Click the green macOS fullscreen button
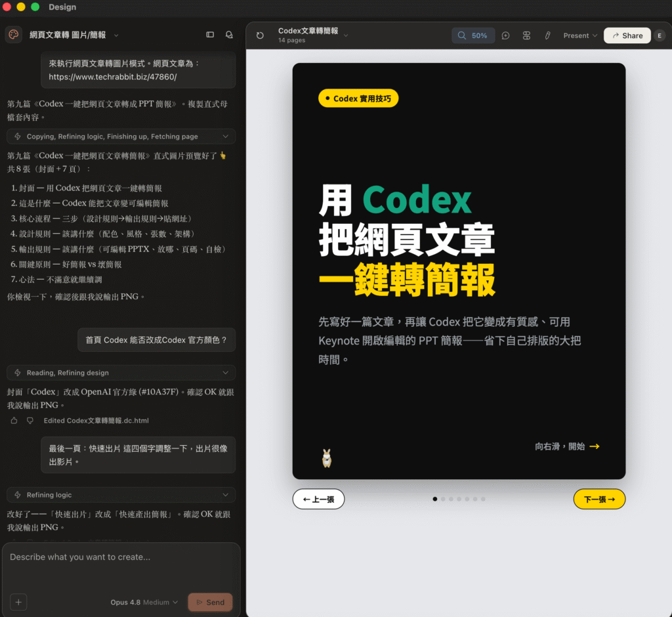Image resolution: width=672 pixels, height=617 pixels. (35, 7)
